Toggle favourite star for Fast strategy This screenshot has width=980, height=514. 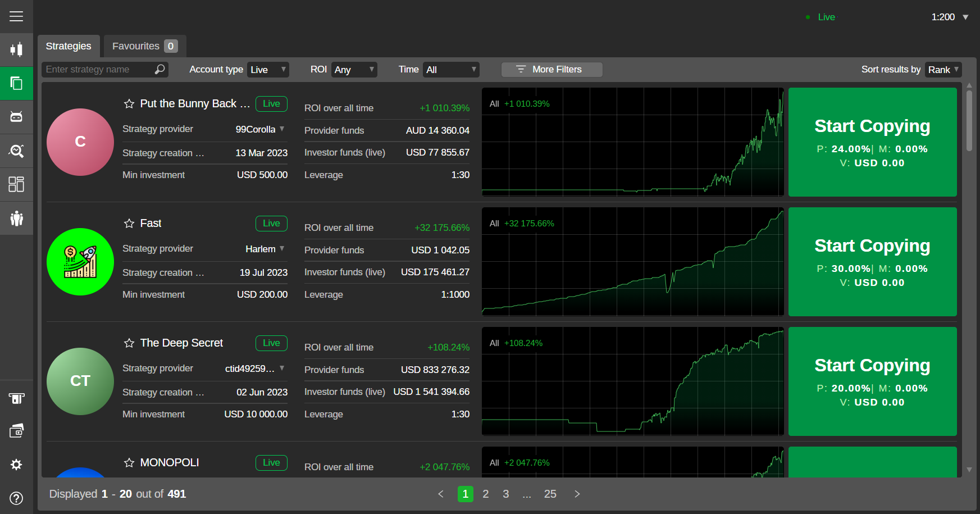pyautogui.click(x=129, y=224)
